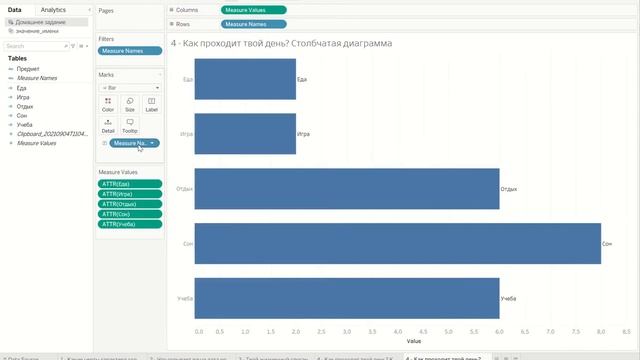Open the Label marks card button
The width and height of the screenshot is (640, 360).
[151, 104]
